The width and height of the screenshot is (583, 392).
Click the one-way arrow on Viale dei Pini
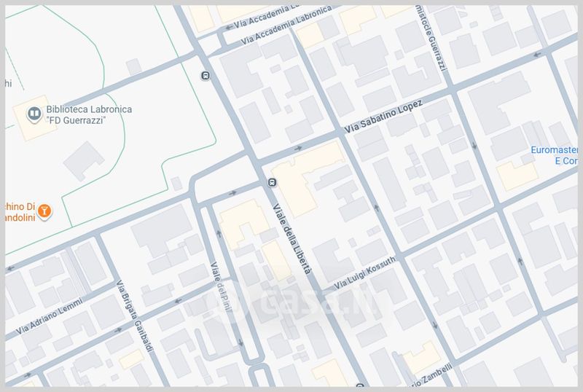(x=219, y=234)
